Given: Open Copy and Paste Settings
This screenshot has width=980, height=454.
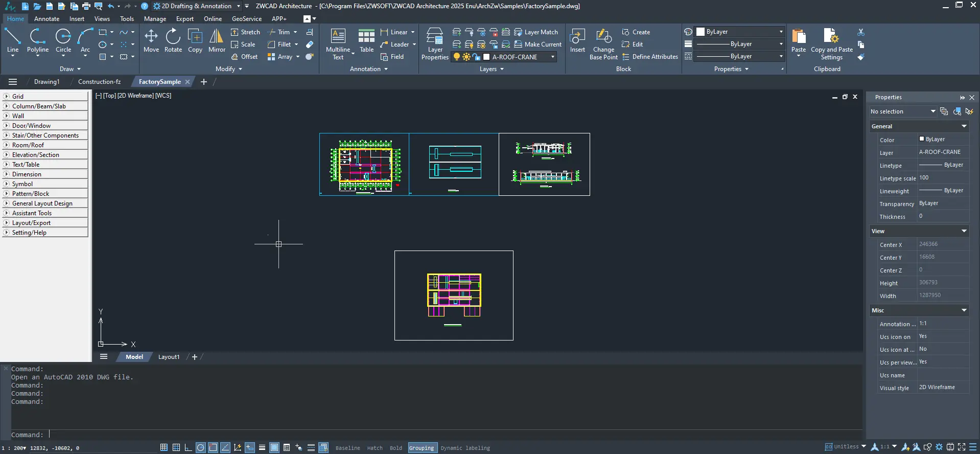Looking at the screenshot, I should pyautogui.click(x=832, y=44).
